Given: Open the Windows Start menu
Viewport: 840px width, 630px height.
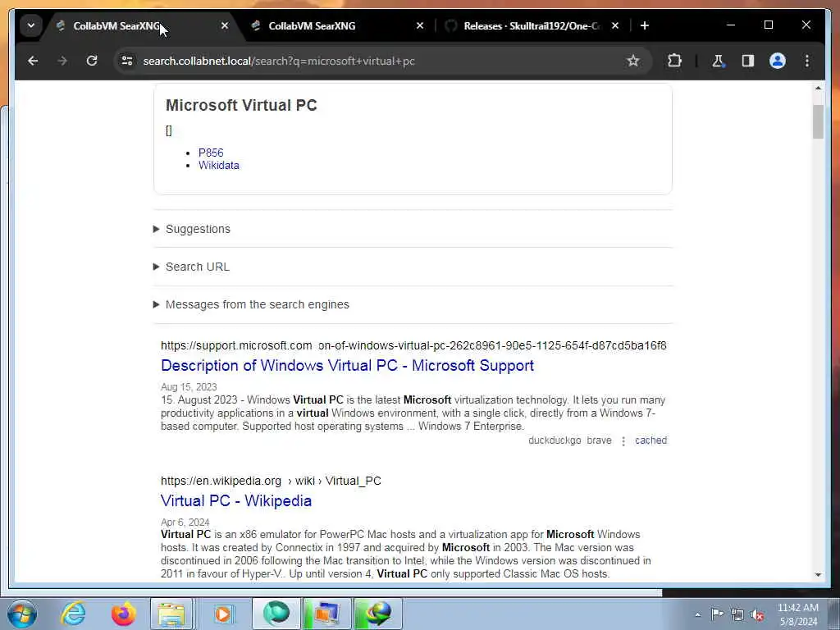Looking at the screenshot, I should click(21, 614).
